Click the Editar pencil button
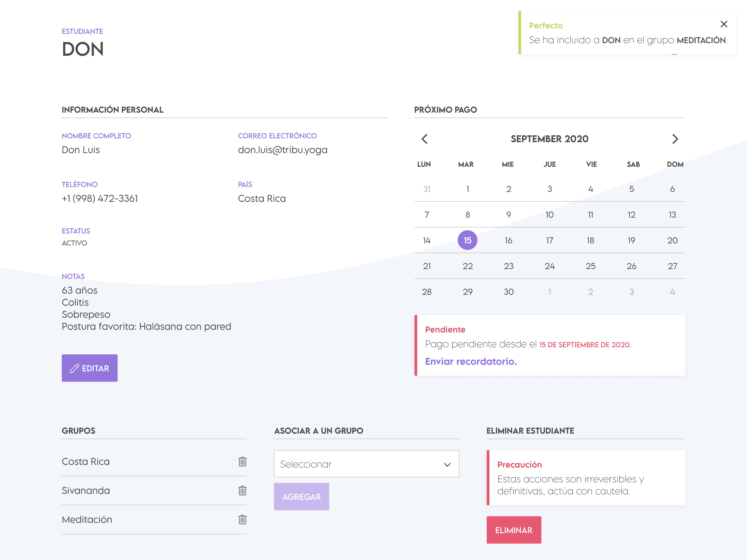Screen dimensions: 747x560 (89, 368)
